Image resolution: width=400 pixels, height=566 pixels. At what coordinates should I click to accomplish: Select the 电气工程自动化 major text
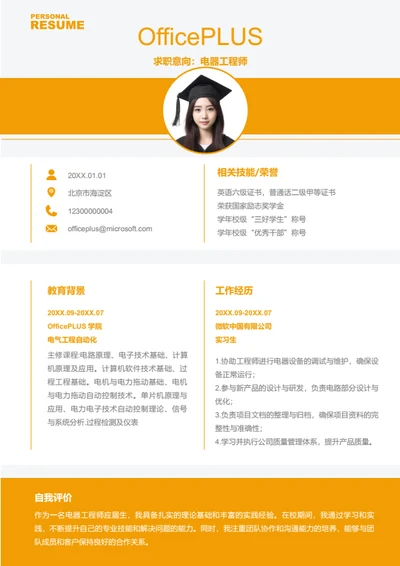click(x=72, y=340)
